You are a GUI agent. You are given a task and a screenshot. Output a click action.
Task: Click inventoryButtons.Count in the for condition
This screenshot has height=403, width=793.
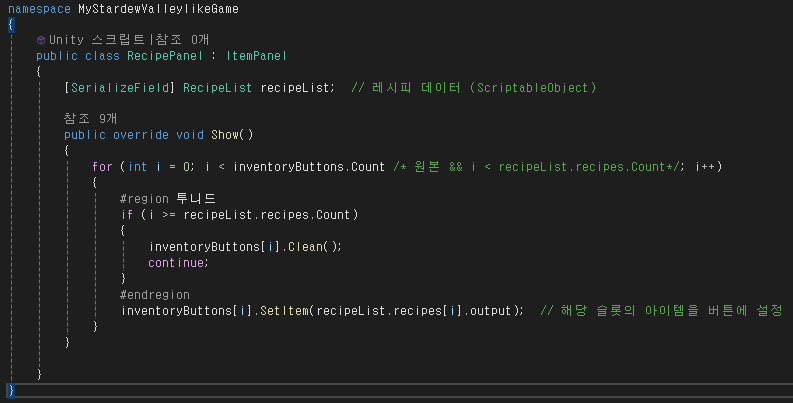click(309, 166)
